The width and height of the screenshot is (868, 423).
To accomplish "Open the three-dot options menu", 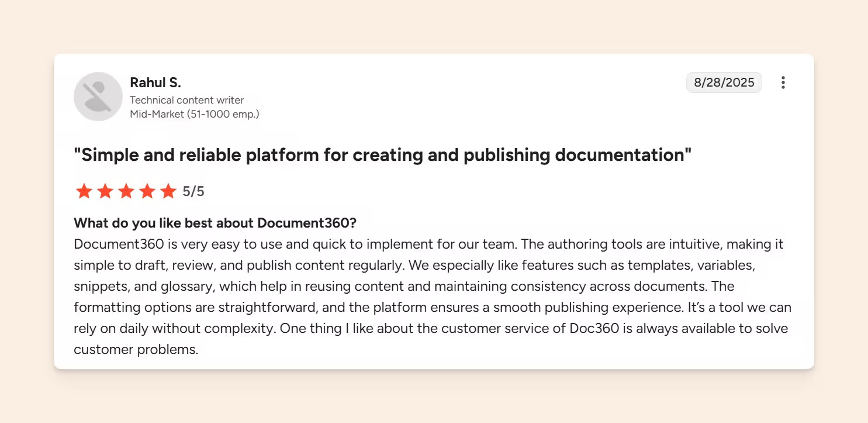I will tap(783, 82).
